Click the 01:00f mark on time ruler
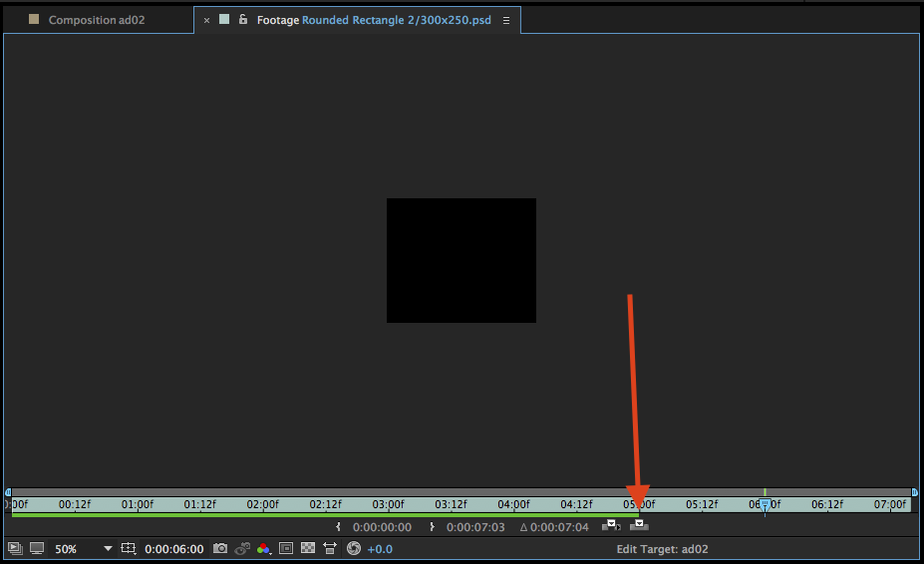 point(138,504)
